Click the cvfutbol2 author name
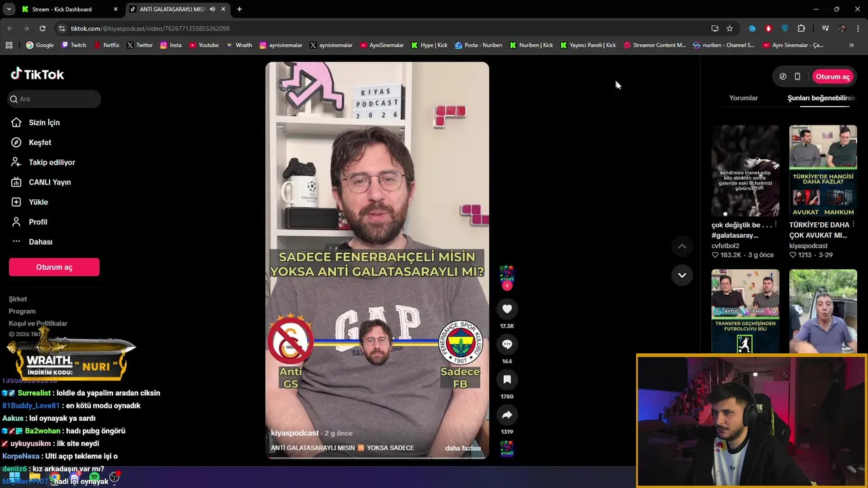 (x=726, y=246)
